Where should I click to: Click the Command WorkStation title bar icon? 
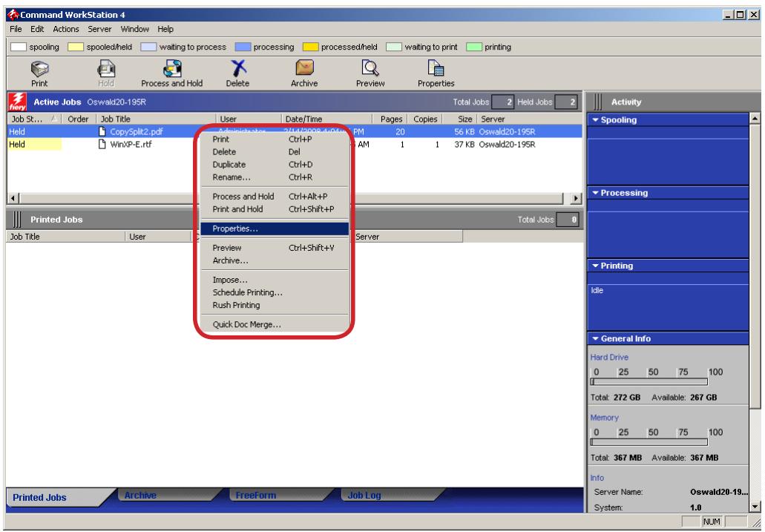click(13, 15)
